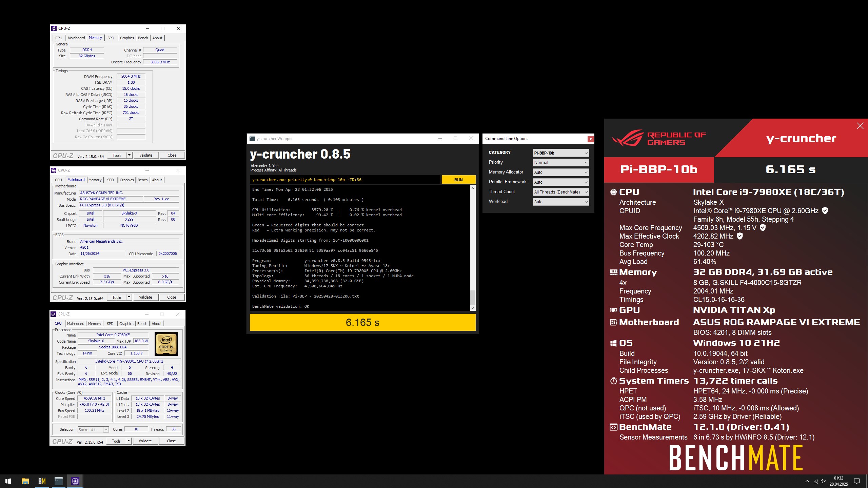Click the Pi-BBP-10b benchmark label
Screen dimensions: 868x488
pyautogui.click(x=658, y=169)
